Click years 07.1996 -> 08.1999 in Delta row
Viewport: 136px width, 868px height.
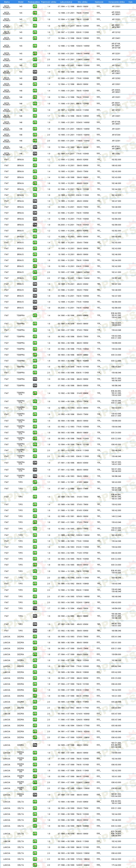point(66,865)
